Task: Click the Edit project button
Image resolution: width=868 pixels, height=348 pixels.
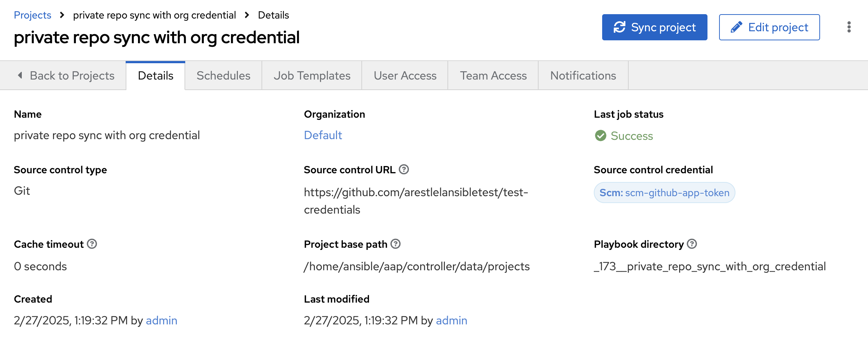Action: [x=769, y=27]
